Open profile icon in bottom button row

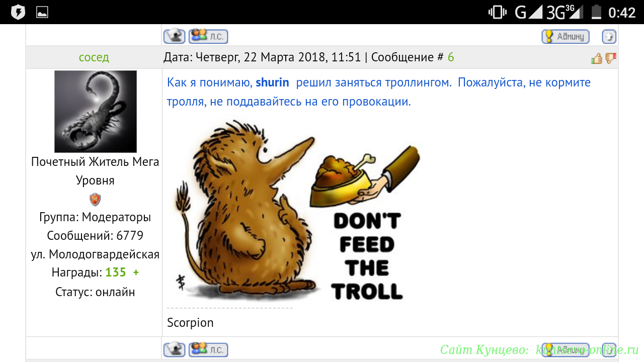click(x=175, y=349)
